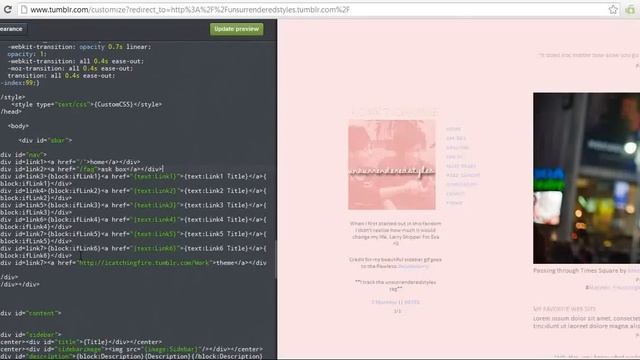
Task: Click the green Update preview button
Action: pyautogui.click(x=237, y=29)
